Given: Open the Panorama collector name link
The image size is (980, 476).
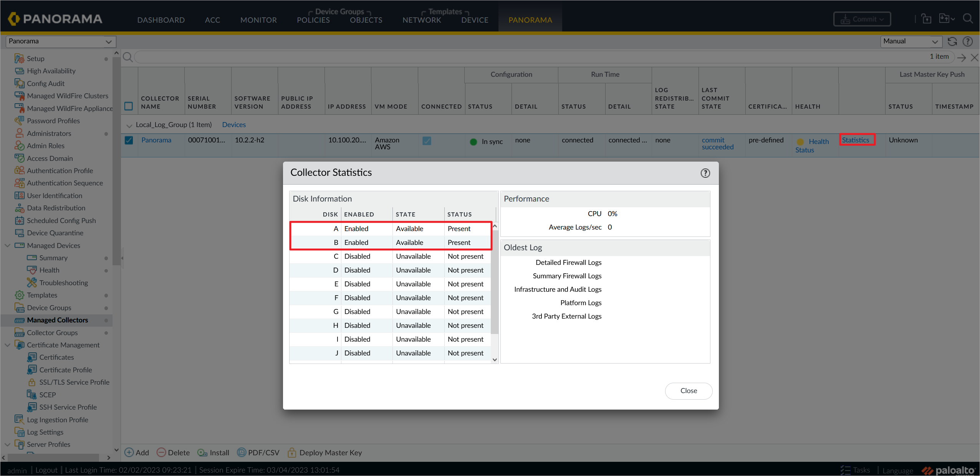Looking at the screenshot, I should point(156,140).
